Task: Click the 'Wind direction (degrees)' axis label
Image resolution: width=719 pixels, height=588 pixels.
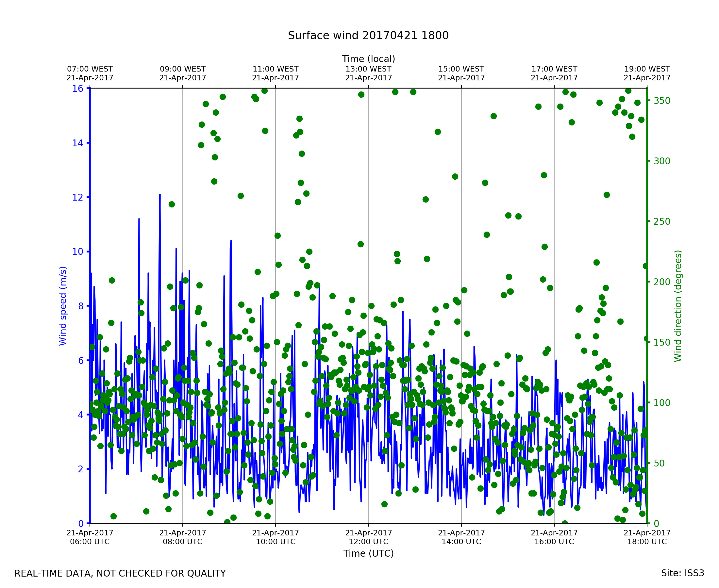Action: pos(678,306)
